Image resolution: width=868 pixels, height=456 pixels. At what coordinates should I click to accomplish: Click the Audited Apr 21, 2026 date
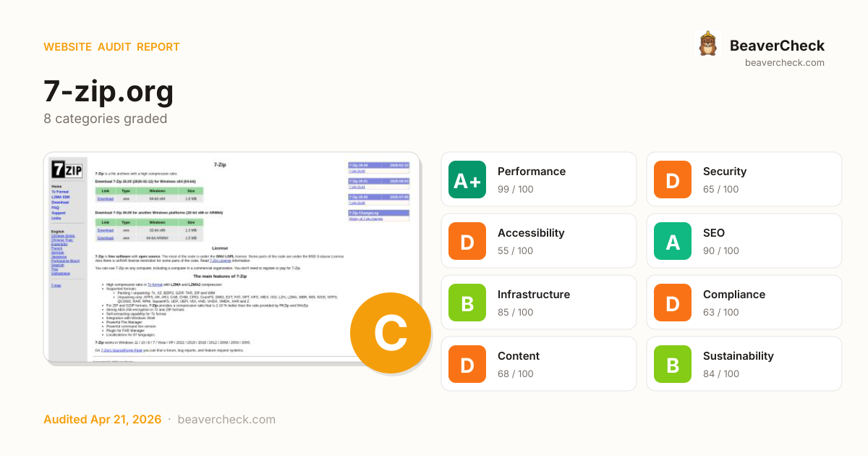(x=101, y=419)
